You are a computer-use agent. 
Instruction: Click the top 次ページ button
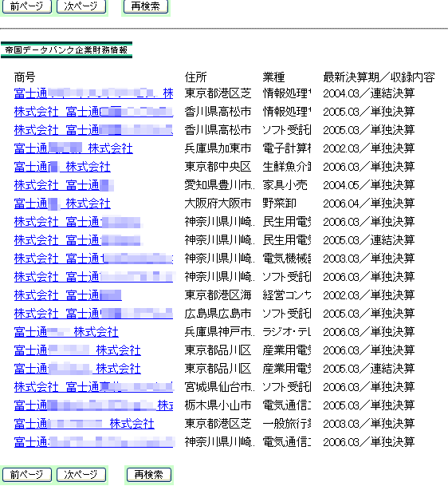(x=81, y=6)
